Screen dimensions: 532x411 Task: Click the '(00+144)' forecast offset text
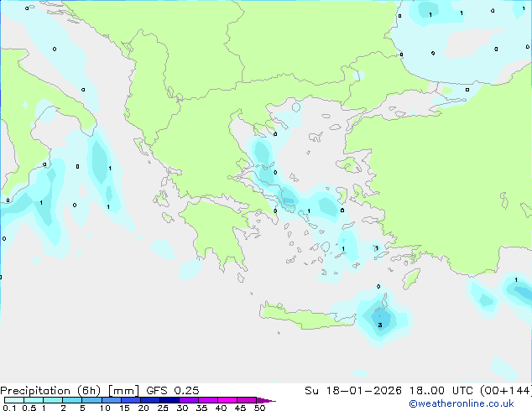pyautogui.click(x=506, y=391)
